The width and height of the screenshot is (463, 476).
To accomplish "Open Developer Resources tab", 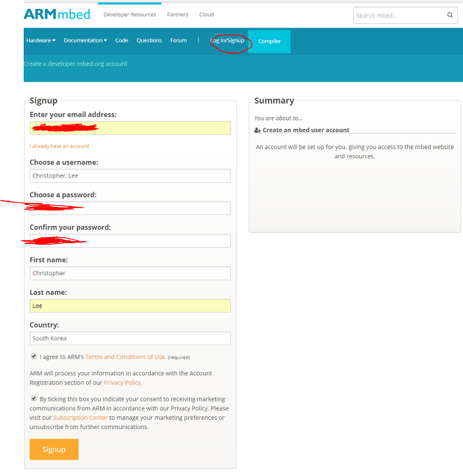I will tap(130, 15).
